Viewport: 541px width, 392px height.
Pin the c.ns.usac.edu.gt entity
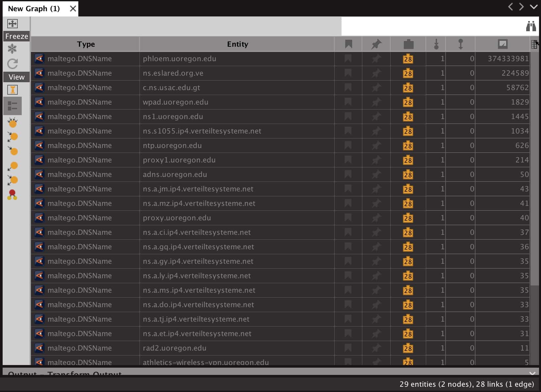pos(376,88)
